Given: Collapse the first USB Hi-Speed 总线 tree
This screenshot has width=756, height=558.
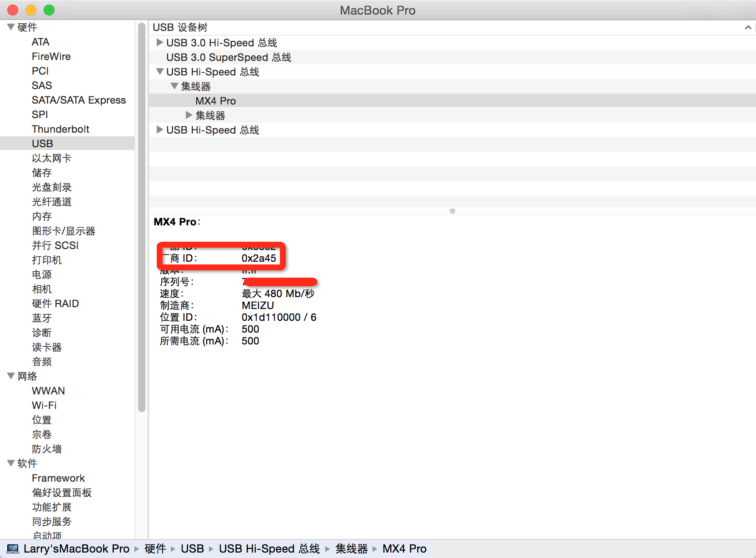Looking at the screenshot, I should [x=159, y=72].
